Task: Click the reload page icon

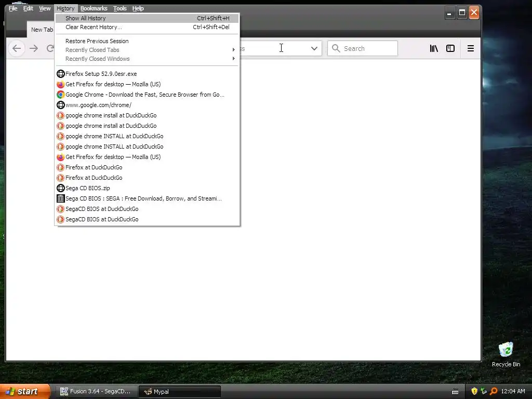Action: tap(50, 48)
